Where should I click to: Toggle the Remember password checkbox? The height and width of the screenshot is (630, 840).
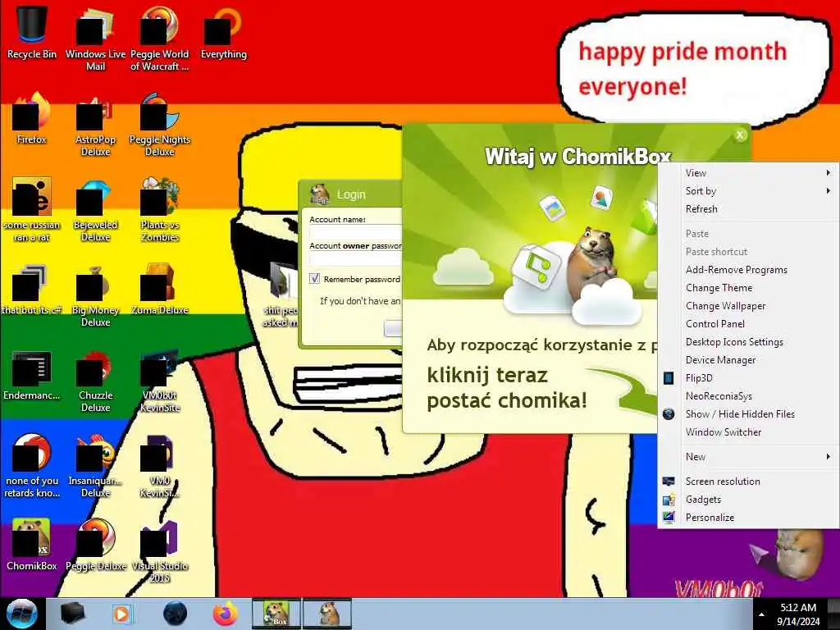click(x=314, y=279)
